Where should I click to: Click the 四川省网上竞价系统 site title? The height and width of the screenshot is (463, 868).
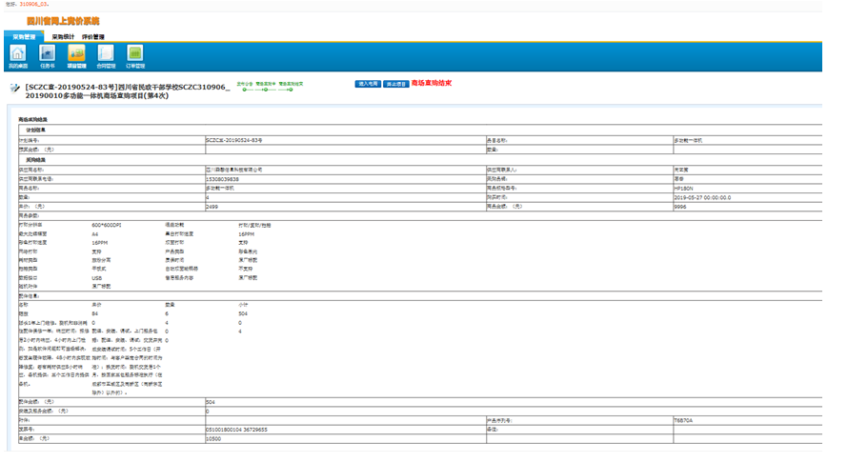[x=62, y=21]
